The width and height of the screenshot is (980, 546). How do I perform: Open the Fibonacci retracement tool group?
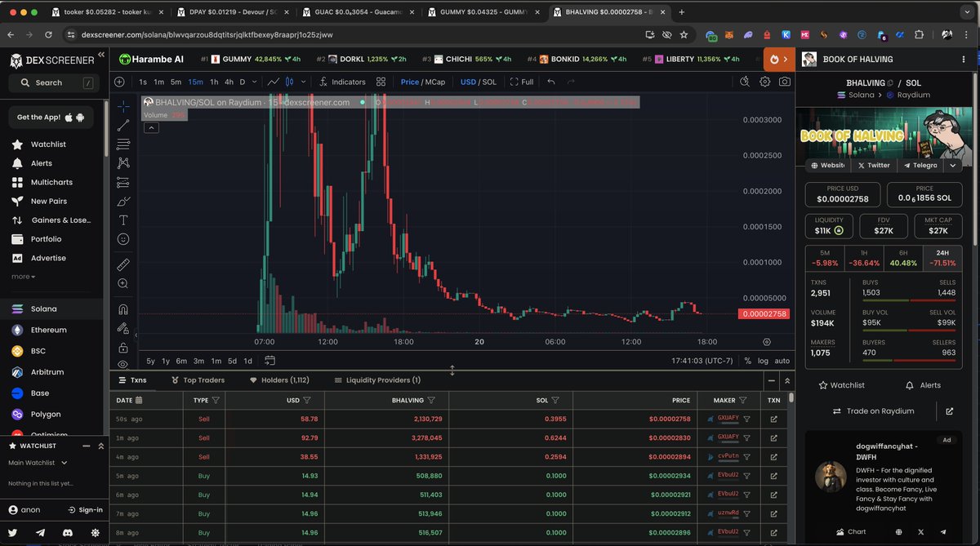click(x=123, y=144)
